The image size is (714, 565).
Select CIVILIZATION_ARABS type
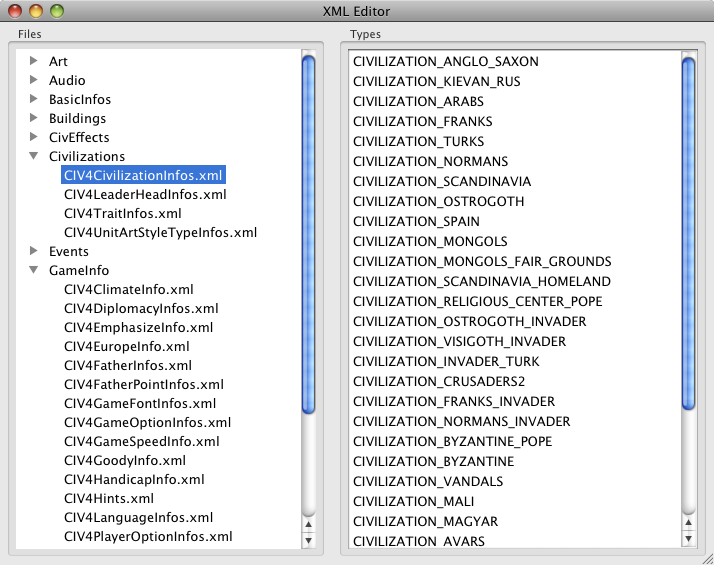[x=418, y=102]
